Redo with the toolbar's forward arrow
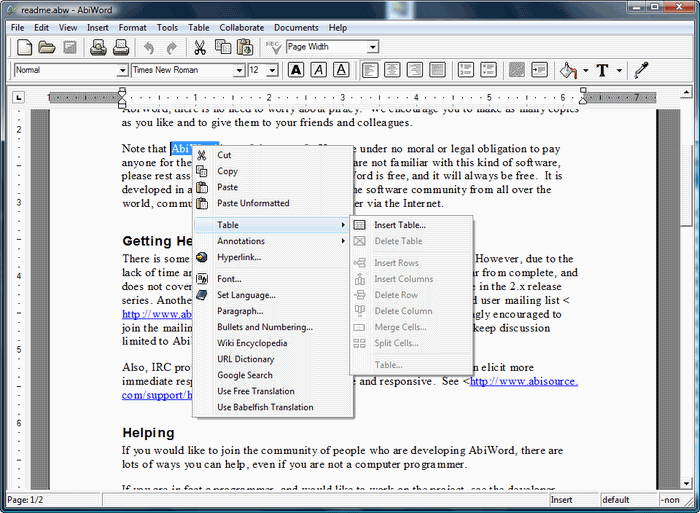The image size is (700, 513). [x=171, y=47]
